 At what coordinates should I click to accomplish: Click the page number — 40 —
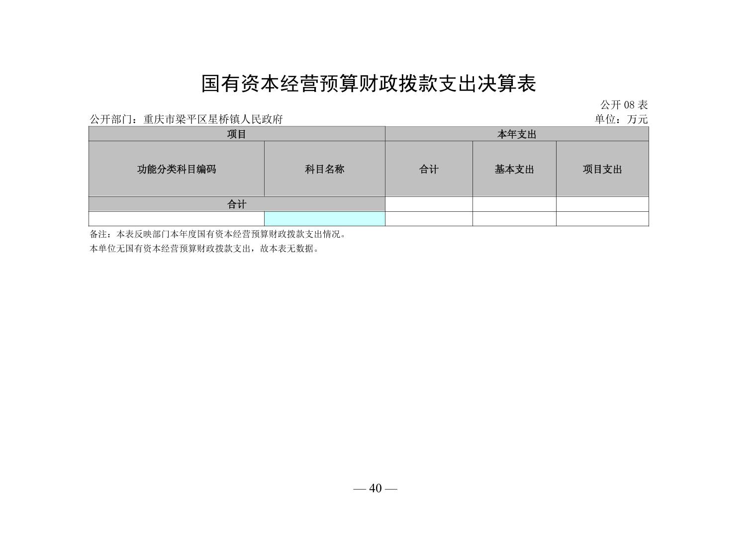[x=376, y=489]
